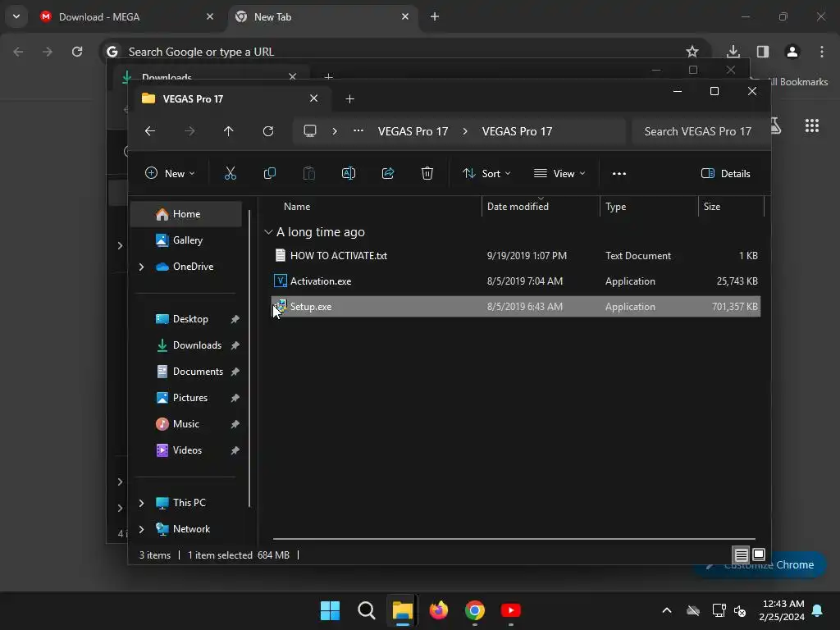
Task: Open Gallery in navigation pane
Action: [186, 240]
